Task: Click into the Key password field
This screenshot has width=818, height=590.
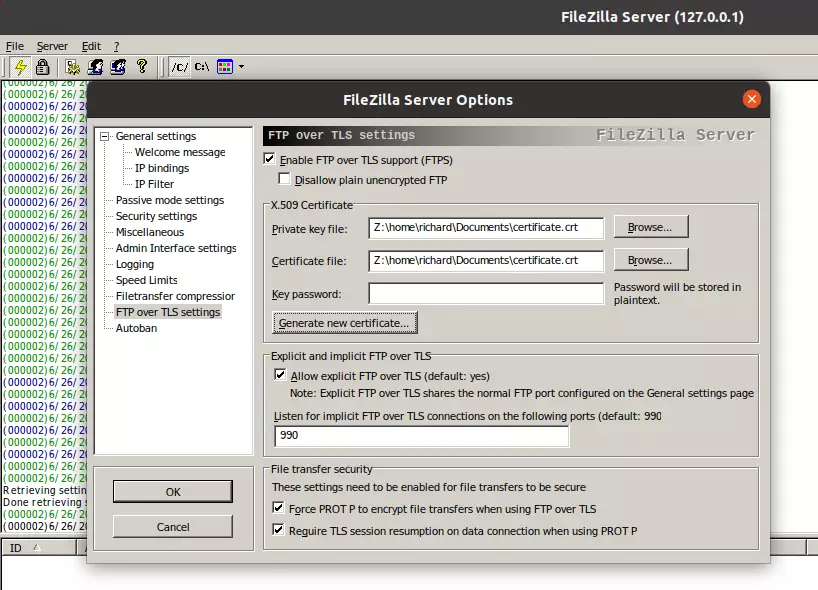Action: [x=486, y=294]
